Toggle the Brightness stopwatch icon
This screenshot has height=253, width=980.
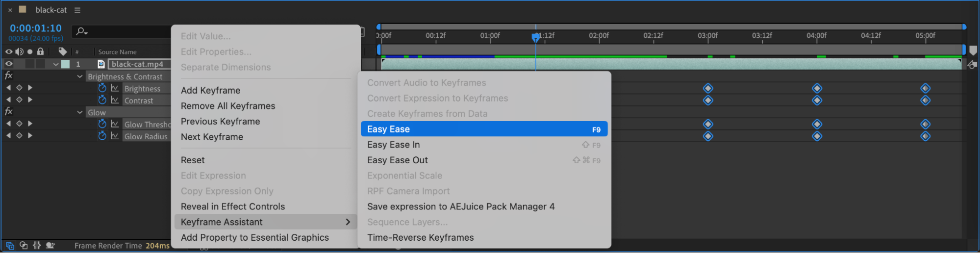click(x=102, y=88)
